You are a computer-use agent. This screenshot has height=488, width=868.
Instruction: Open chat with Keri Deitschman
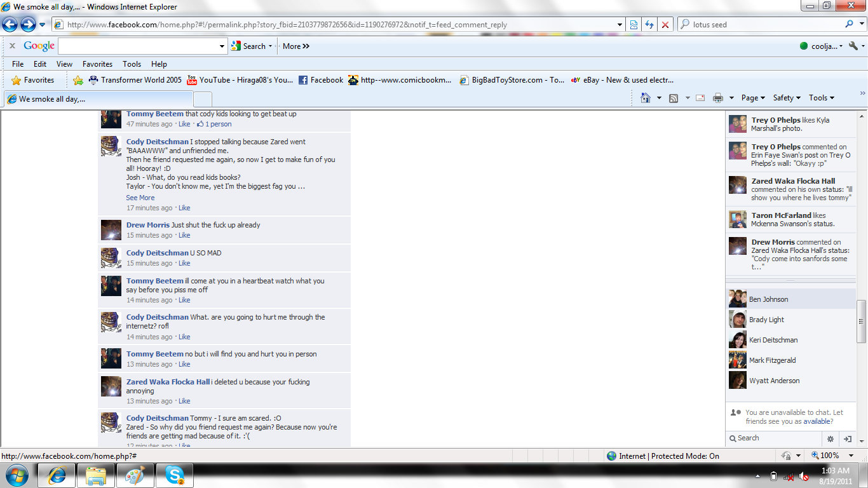point(790,340)
